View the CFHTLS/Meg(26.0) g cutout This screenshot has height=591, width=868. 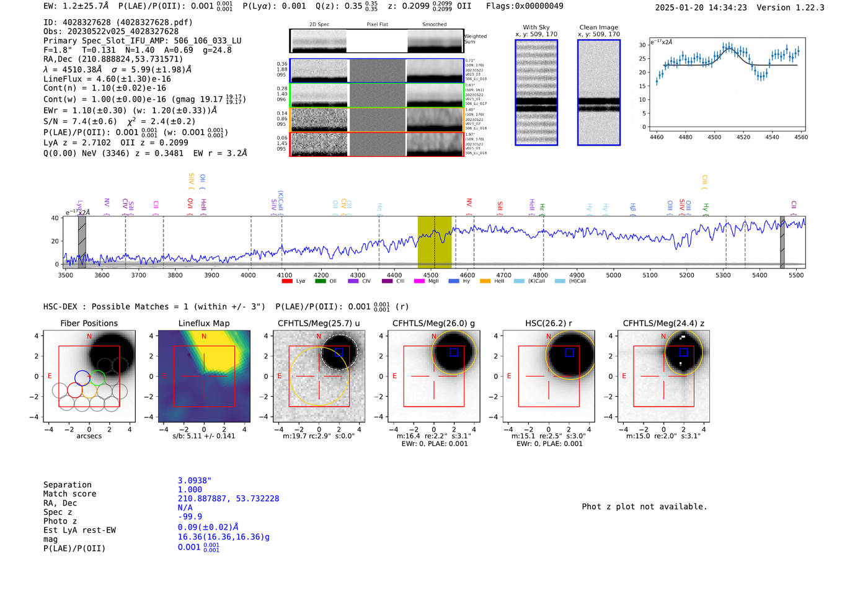point(434,376)
